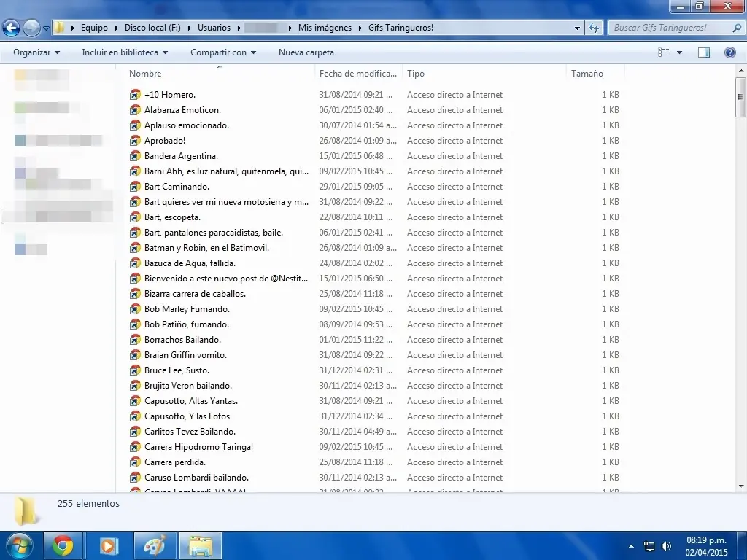
Task: Expand the address bar history dropdown
Action: (578, 28)
